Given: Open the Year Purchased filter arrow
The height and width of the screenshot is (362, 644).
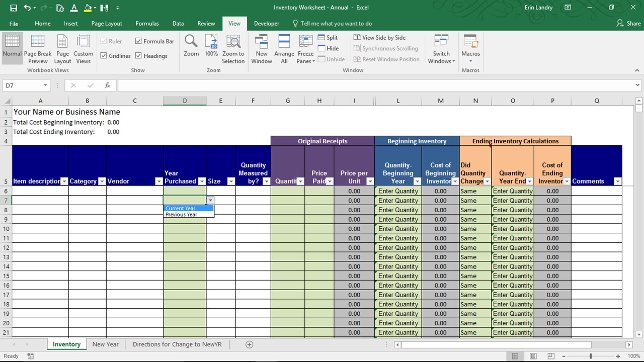Looking at the screenshot, I should [x=202, y=182].
